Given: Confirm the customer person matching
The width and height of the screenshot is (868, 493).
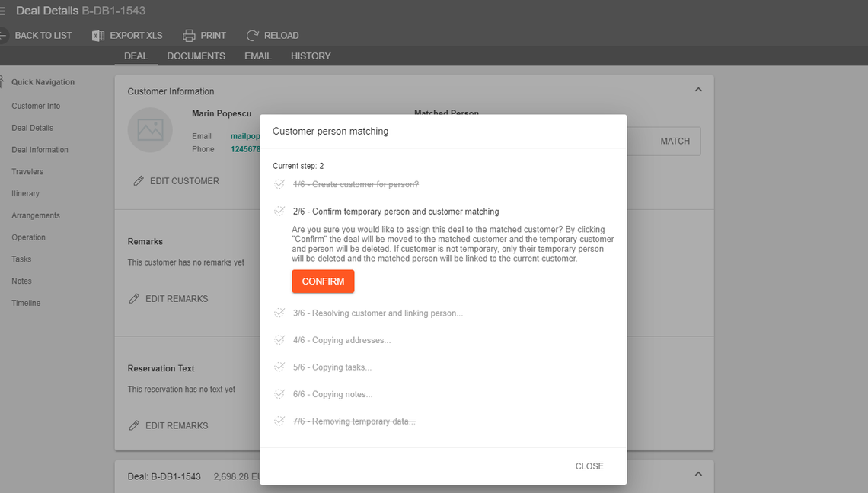Looking at the screenshot, I should click(x=323, y=281).
